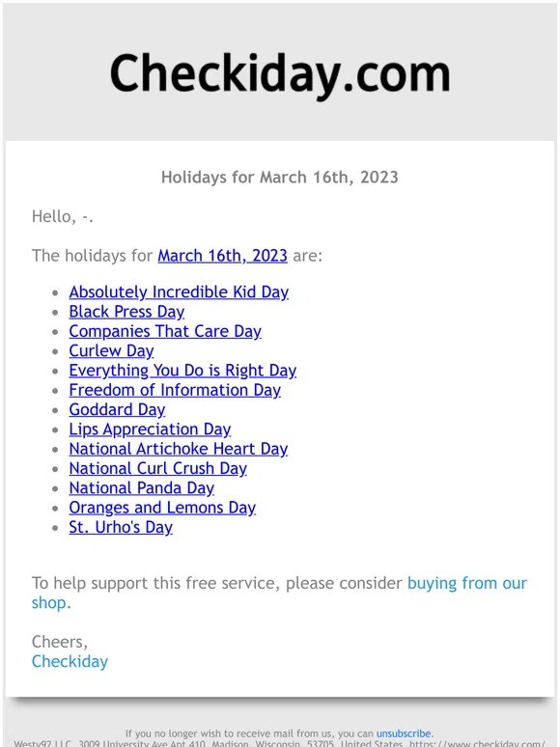Screen dimensions: 560x747
Task: Click the Black Press Day link
Action: 126,312
